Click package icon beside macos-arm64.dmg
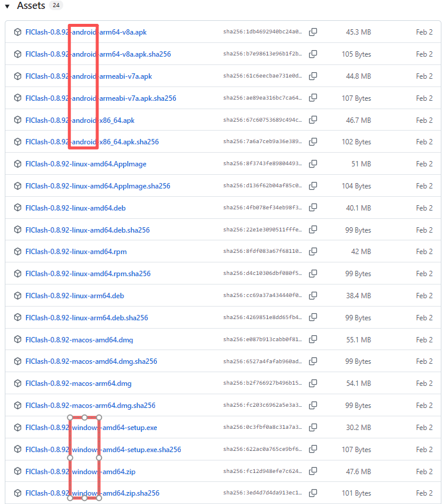445x504 pixels. 18,384
